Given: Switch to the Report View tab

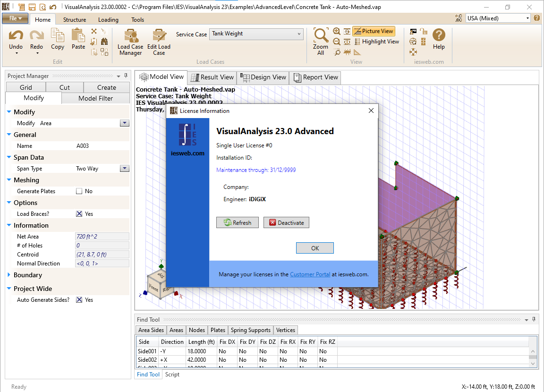Looking at the screenshot, I should coord(316,77).
